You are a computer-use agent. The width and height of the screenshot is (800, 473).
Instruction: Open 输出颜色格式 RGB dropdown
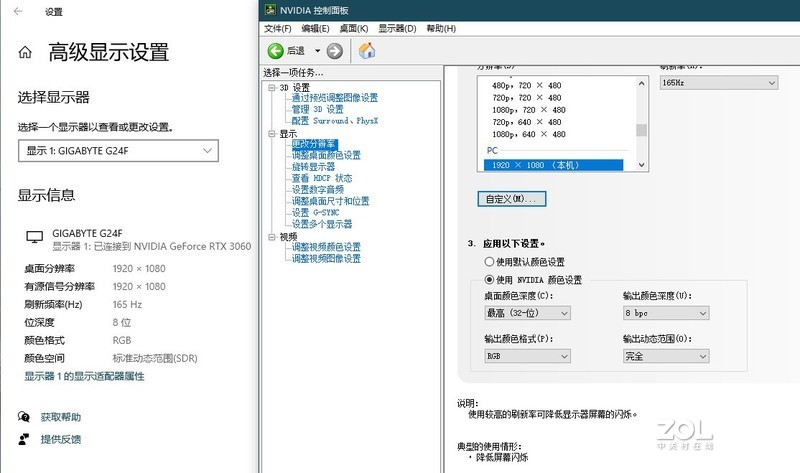coord(527,356)
